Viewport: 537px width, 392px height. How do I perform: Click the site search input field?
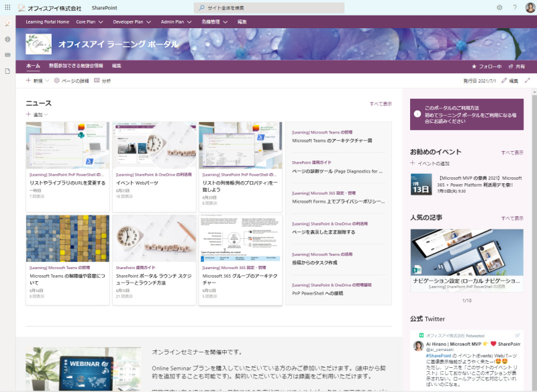pos(269,7)
